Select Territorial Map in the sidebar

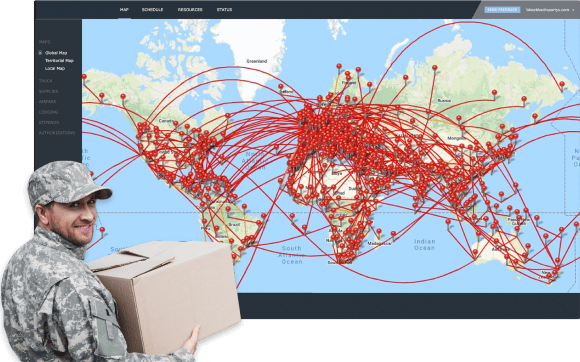point(59,61)
